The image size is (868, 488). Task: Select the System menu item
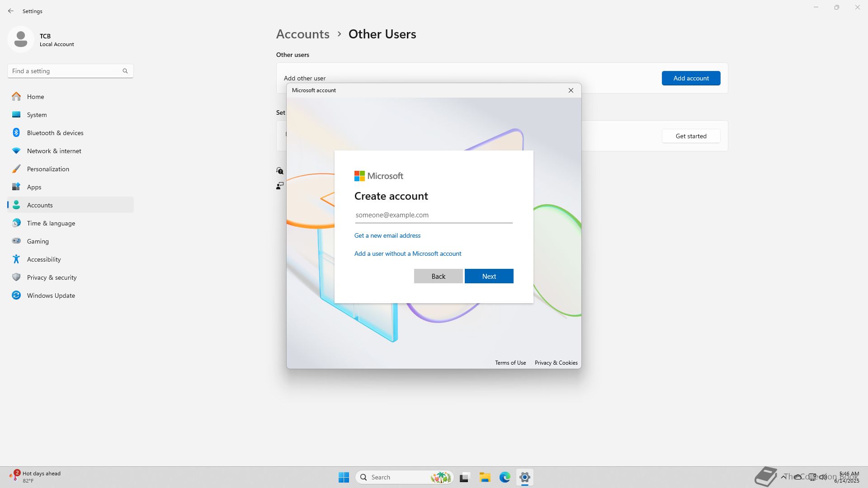click(x=37, y=115)
